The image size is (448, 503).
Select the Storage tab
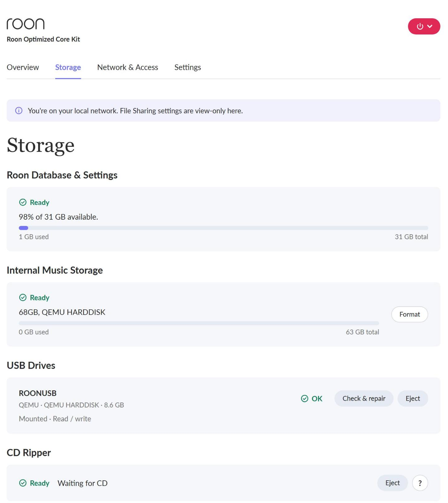coord(68,67)
